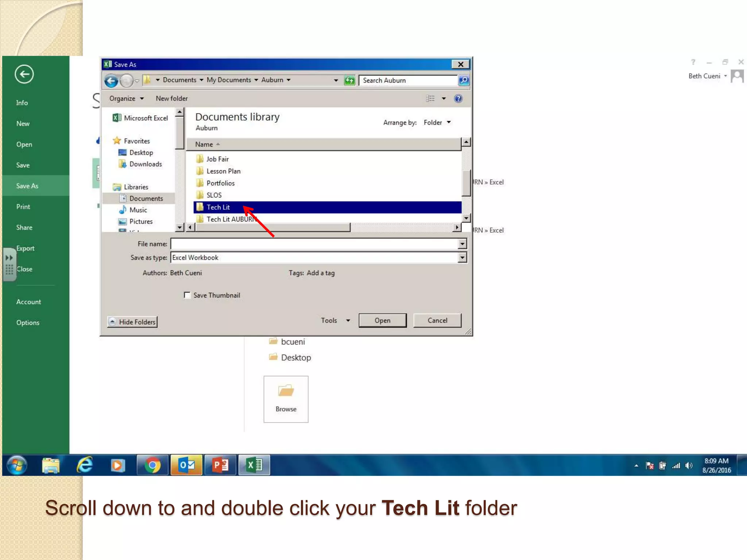The width and height of the screenshot is (747, 560).
Task: Select the Tech Lit AUBURN folder
Action: pyautogui.click(x=226, y=219)
